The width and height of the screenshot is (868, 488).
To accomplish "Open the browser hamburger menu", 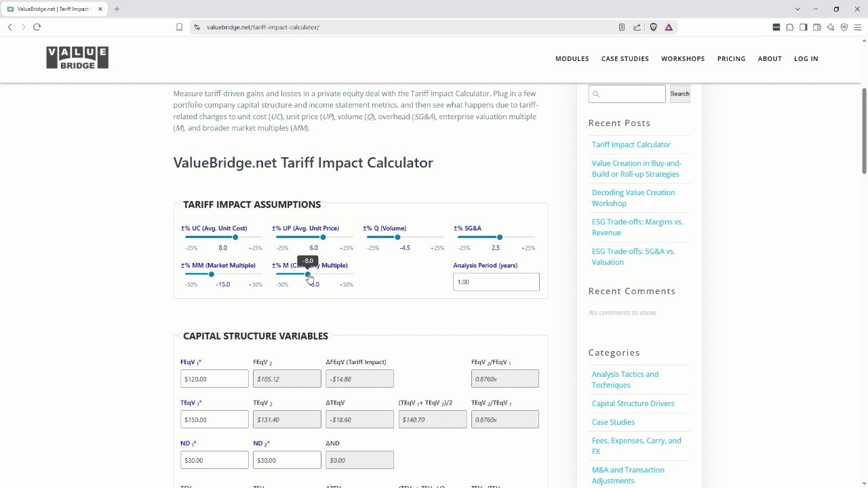I will click(x=858, y=27).
